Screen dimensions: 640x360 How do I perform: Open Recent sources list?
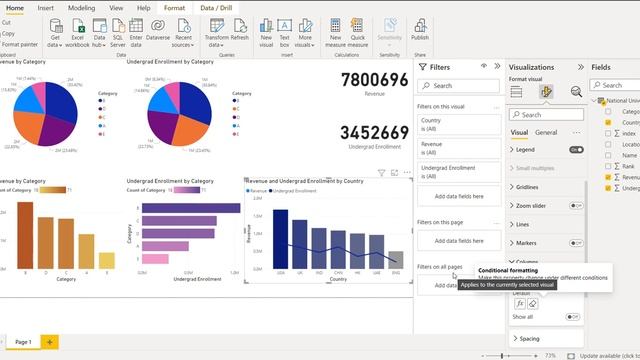pos(183,33)
